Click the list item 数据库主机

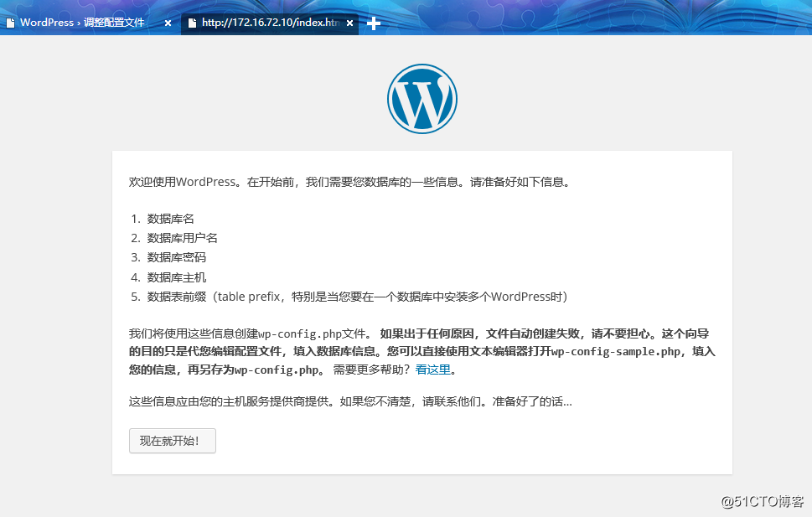click(x=177, y=277)
